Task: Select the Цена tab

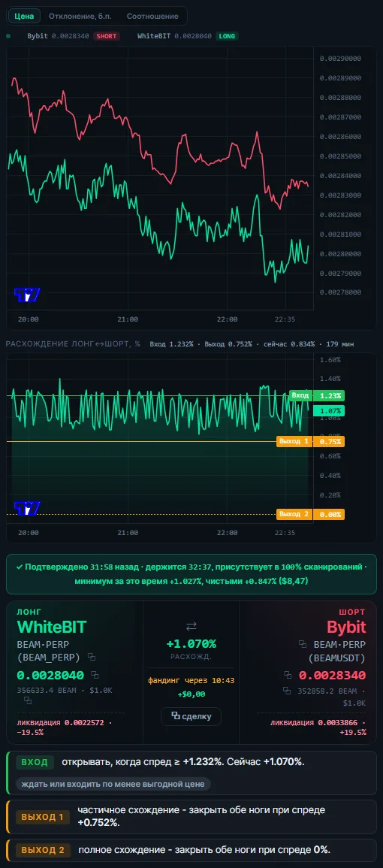Action: point(25,16)
